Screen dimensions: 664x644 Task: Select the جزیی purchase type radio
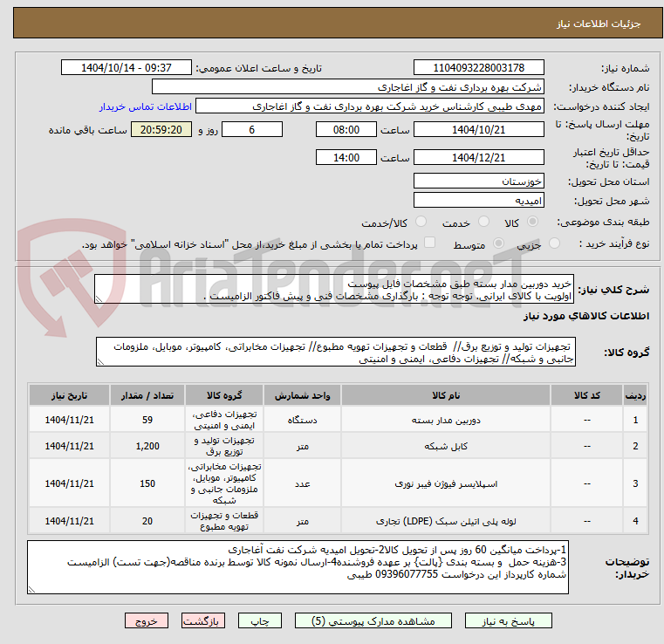tap(554, 243)
